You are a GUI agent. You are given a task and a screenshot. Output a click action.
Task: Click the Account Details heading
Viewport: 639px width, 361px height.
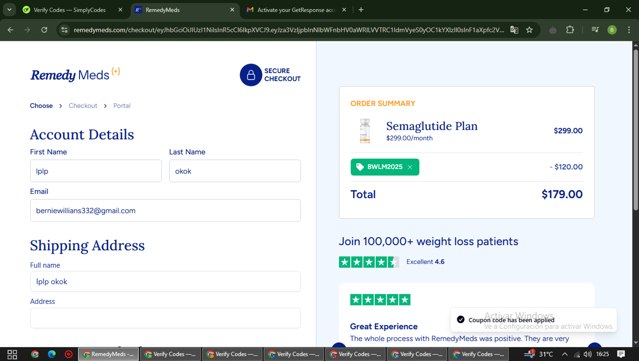click(82, 134)
